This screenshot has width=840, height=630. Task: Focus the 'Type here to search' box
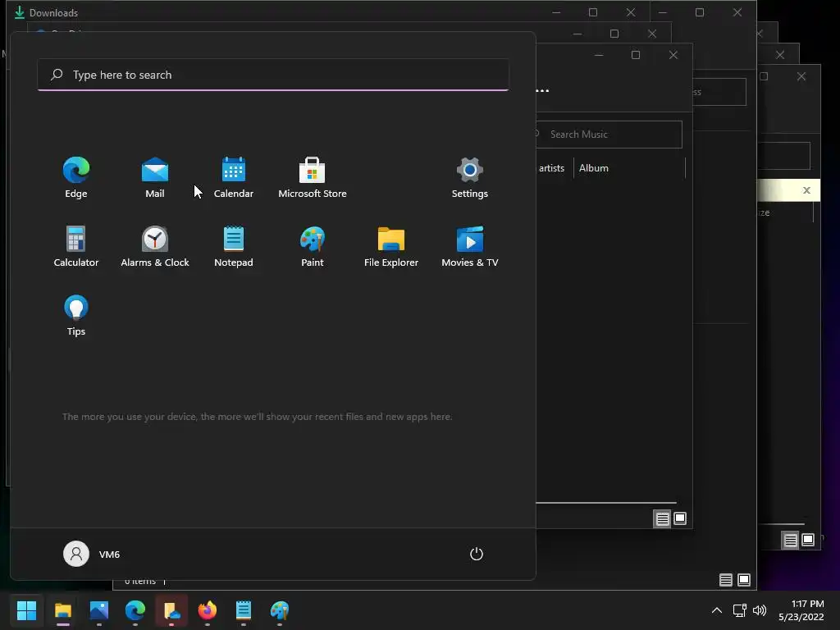click(273, 75)
